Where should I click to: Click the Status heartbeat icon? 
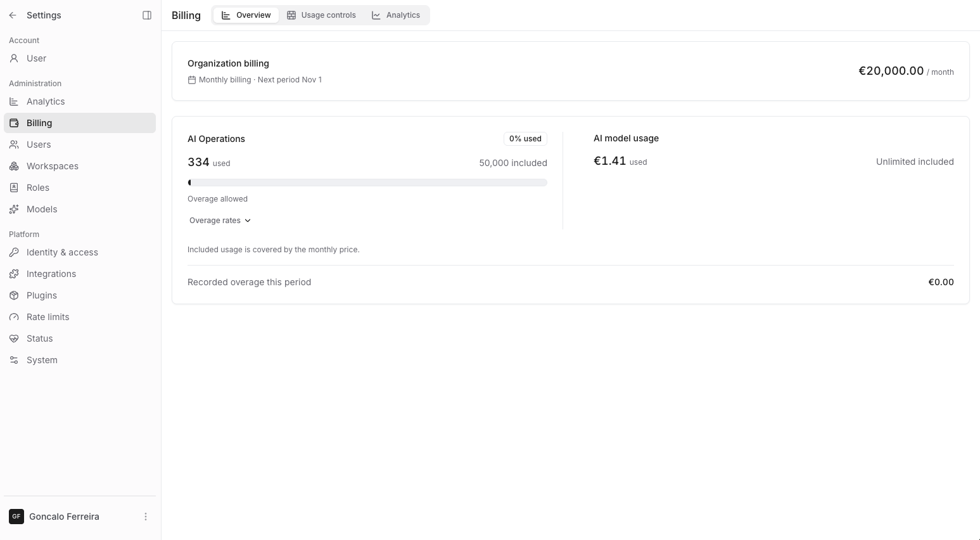pyautogui.click(x=14, y=338)
